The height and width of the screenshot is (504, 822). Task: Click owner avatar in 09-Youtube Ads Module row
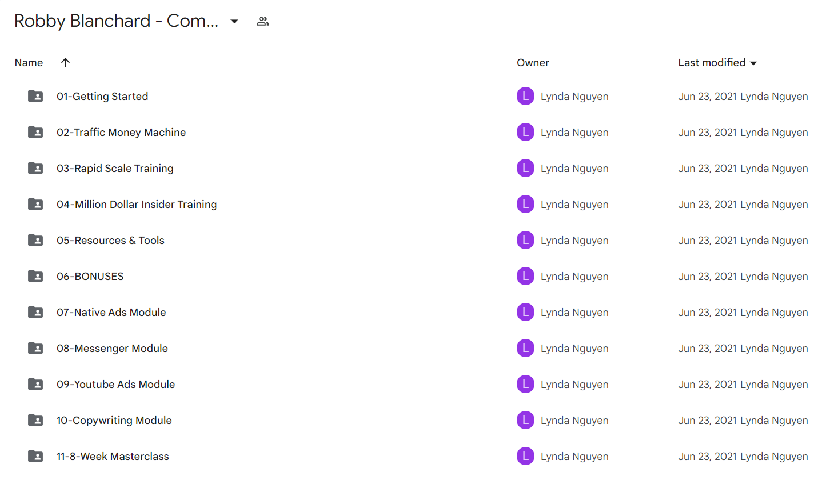click(525, 384)
